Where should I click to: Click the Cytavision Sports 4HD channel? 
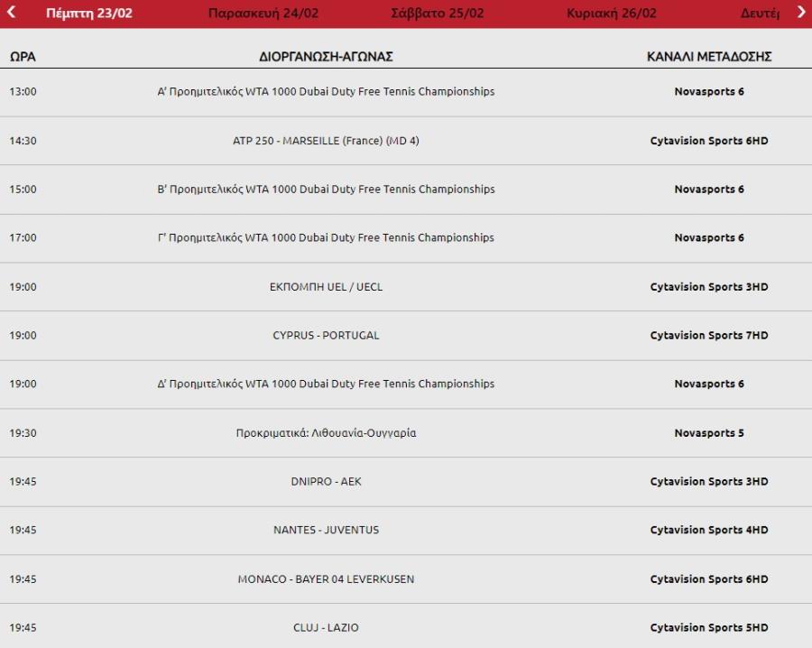point(709,530)
